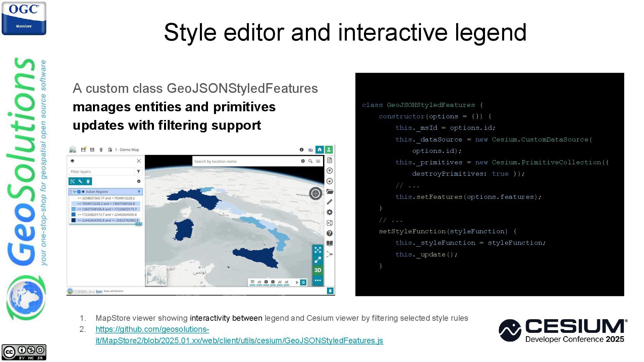Click the Cesium compass navigation control

point(315,193)
